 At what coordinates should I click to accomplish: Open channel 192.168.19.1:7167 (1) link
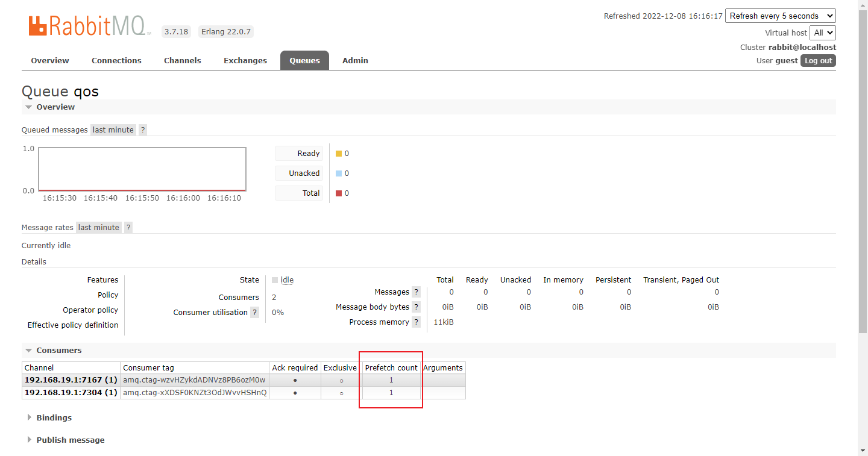coord(71,379)
